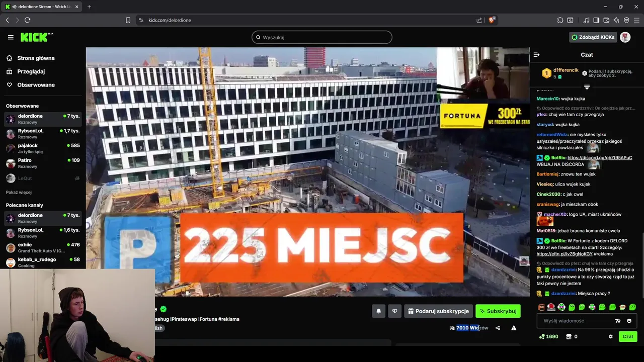This screenshot has height=362, width=644.
Task: Open Przeglądaj in the sidebar
Action: (x=26, y=71)
